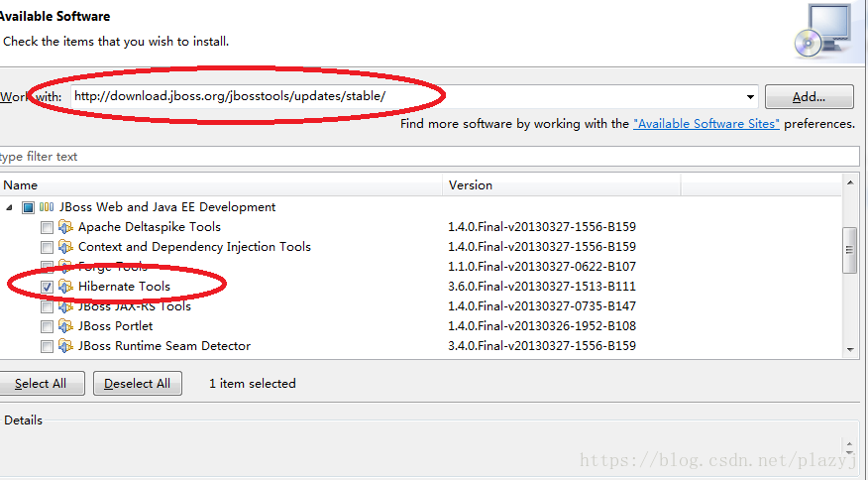Click the Deselect All button
This screenshot has width=868, height=480.
pyautogui.click(x=138, y=384)
